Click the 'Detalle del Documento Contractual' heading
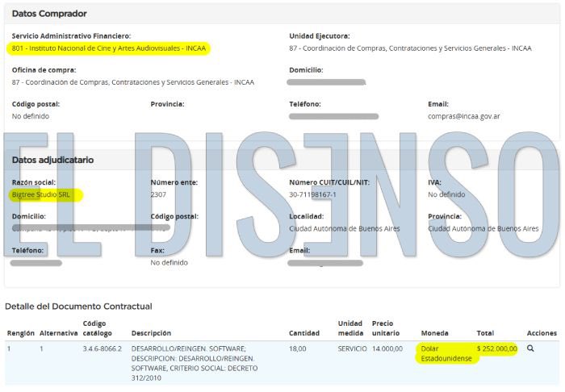The height and width of the screenshot is (392, 565). pyautogui.click(x=78, y=307)
